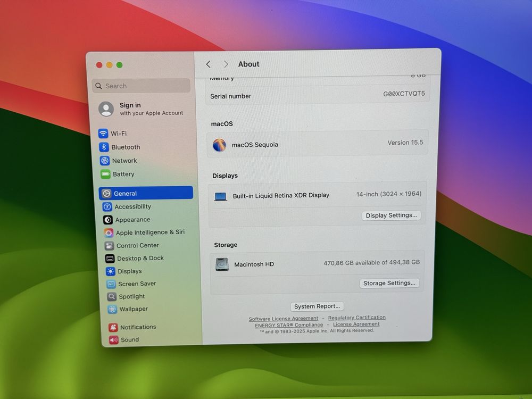Click the serial number G00XCTVQT5
This screenshot has height=399, width=532.
point(404,94)
